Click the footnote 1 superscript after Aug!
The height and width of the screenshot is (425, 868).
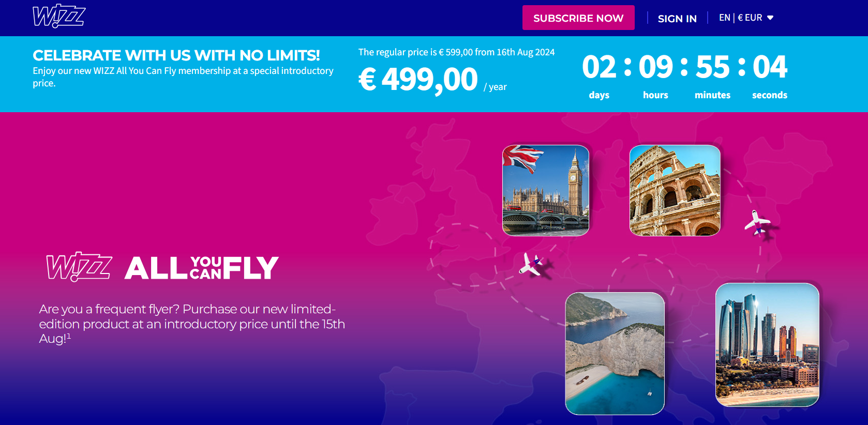[69, 336]
